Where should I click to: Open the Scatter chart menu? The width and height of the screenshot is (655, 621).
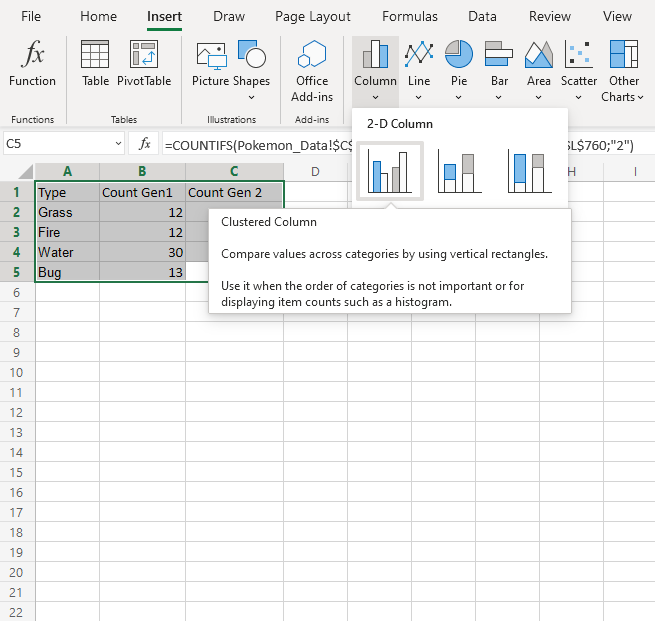(x=579, y=70)
